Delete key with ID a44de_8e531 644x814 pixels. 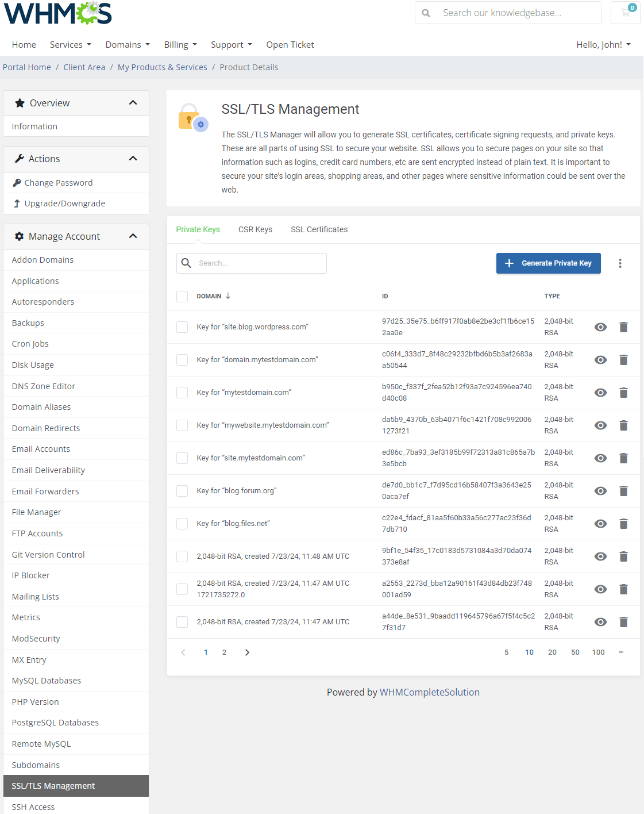click(623, 622)
